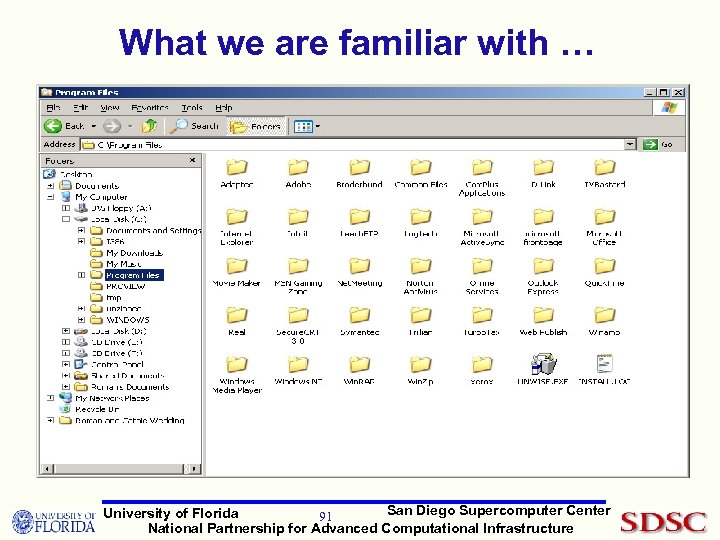Click the Views toolbar icon
Viewport: 720px width, 540px height.
[303, 126]
